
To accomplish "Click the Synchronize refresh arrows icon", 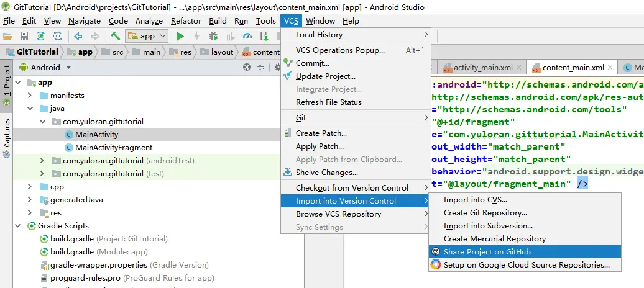I will tap(57, 36).
